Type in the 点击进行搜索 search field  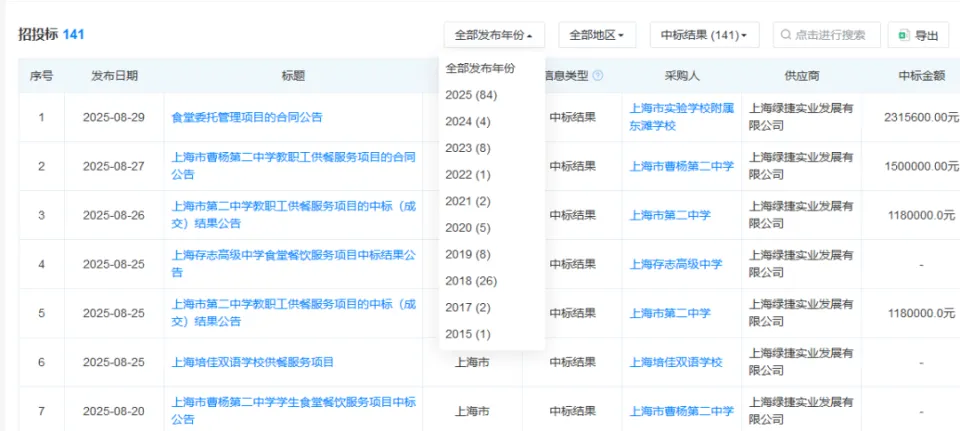830,35
